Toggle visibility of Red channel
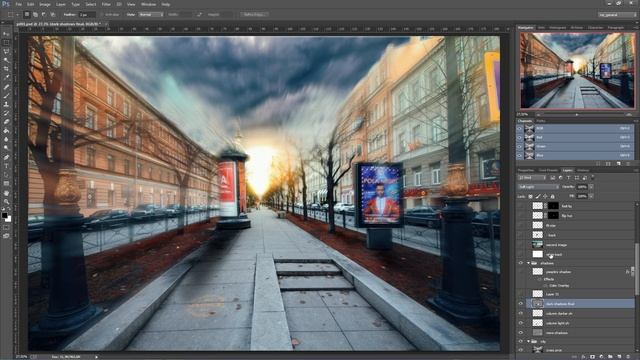The height and width of the screenshot is (360, 640). 520,137
